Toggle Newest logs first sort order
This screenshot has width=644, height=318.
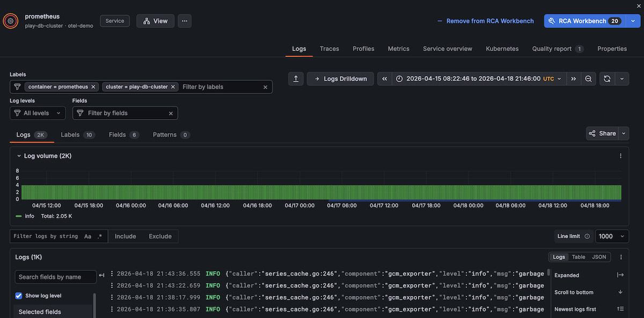click(589, 309)
